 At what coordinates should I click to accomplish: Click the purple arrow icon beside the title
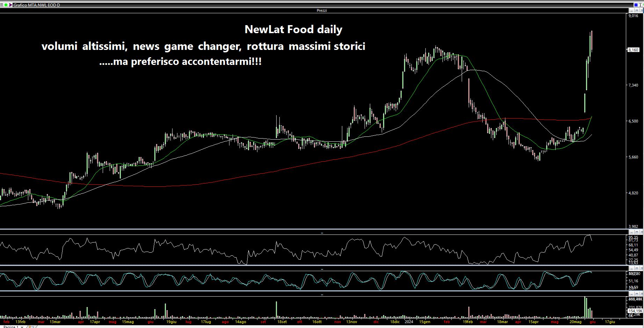coord(10,5)
